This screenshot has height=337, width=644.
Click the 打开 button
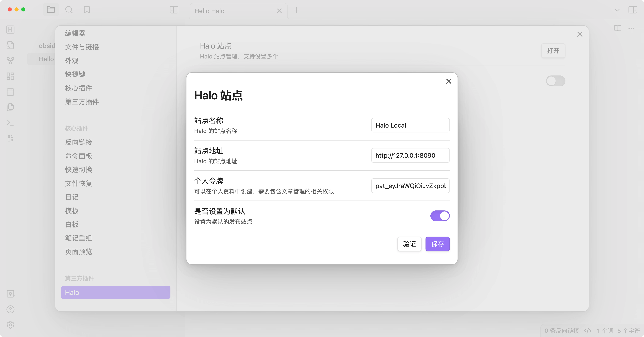[553, 51]
